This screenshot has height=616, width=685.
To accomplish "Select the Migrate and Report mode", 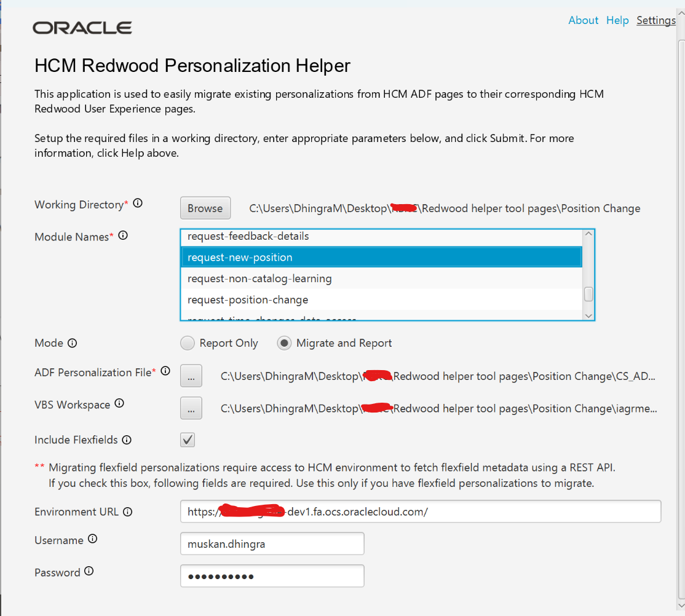I will coord(284,343).
